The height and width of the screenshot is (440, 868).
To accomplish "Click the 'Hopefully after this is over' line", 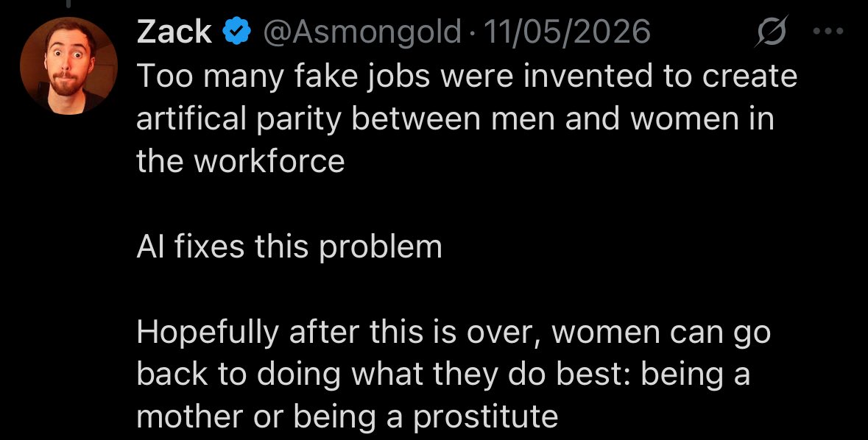I will click(x=454, y=333).
